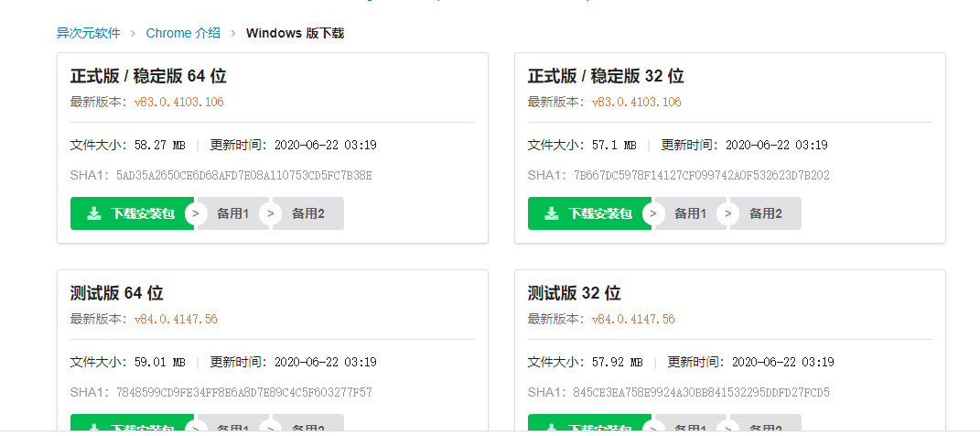The height and width of the screenshot is (436, 980).
Task: Click version v83.0.4103.106 in 32 位 stable card
Action: pos(636,102)
